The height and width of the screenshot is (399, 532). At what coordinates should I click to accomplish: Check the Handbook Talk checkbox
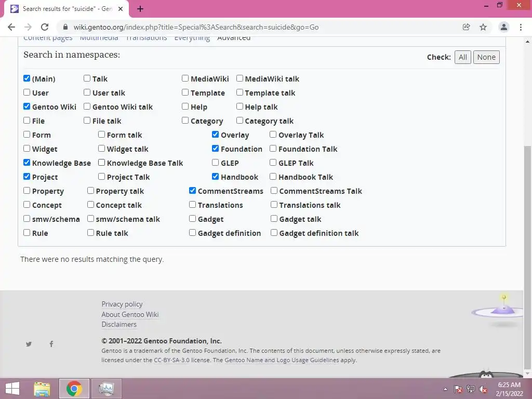click(273, 177)
